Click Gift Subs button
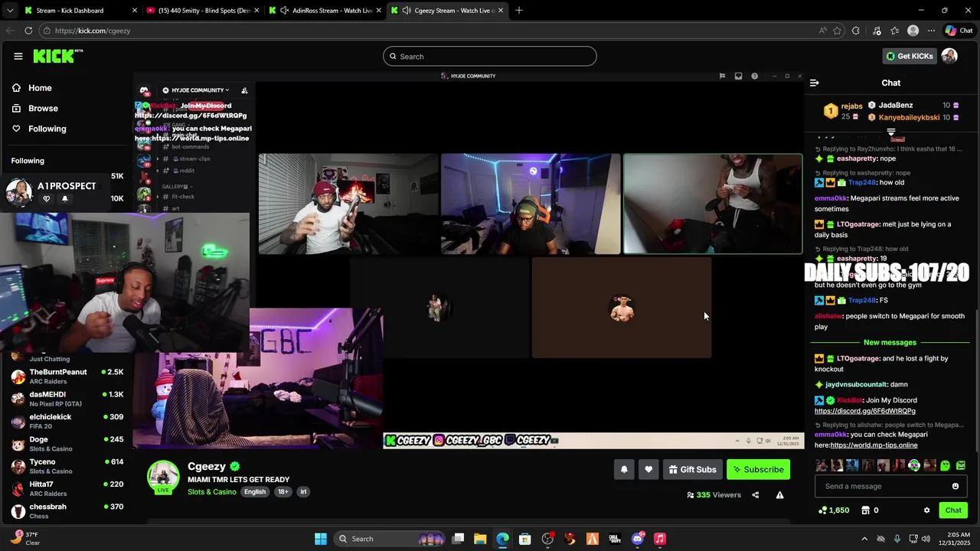Viewport: 980px width, 551px height. 692,469
